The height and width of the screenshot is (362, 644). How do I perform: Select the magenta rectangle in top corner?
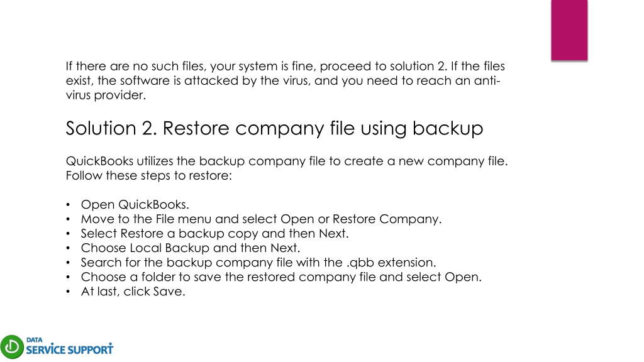click(569, 30)
